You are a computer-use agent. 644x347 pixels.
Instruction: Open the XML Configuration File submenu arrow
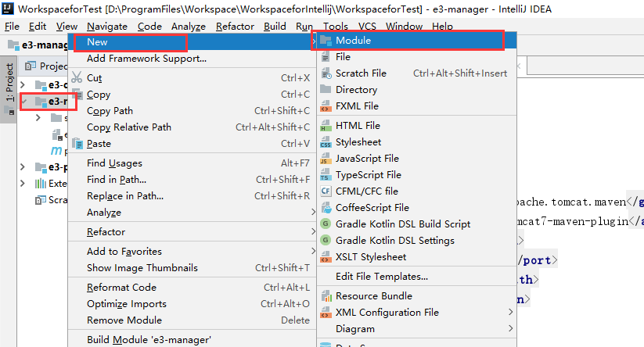(510, 312)
